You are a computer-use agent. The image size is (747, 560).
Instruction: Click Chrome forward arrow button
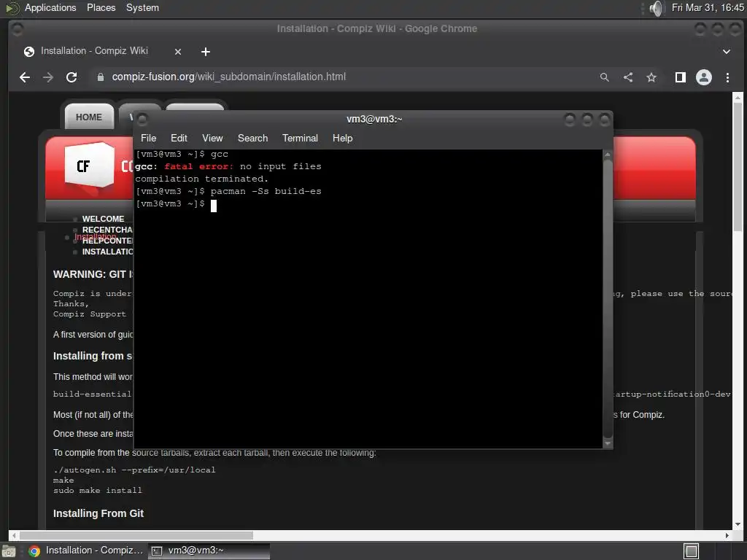click(48, 77)
